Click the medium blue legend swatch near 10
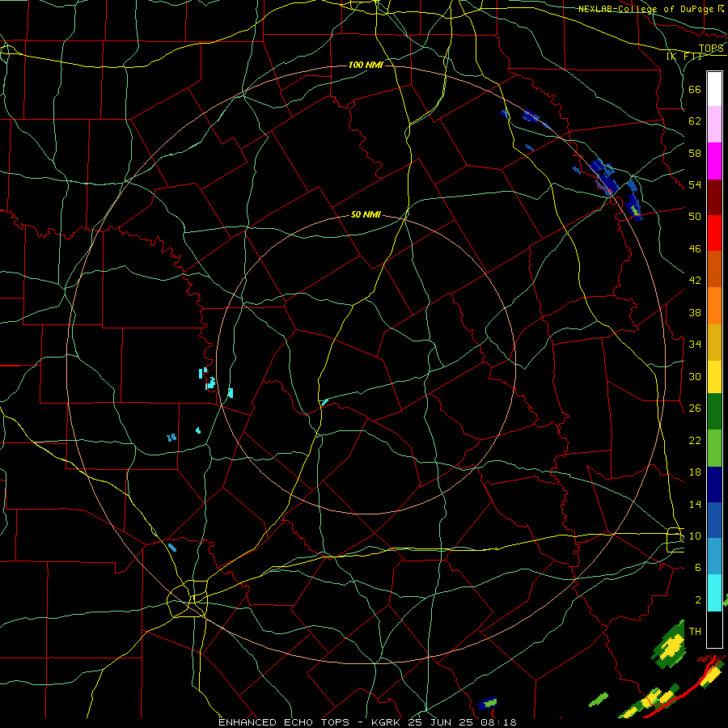728x728 pixels. coord(714,520)
